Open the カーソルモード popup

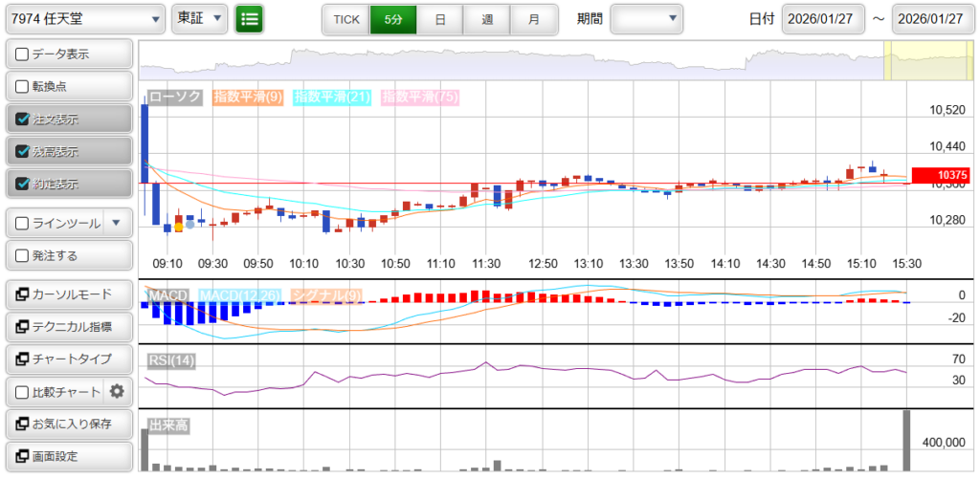[x=68, y=294]
